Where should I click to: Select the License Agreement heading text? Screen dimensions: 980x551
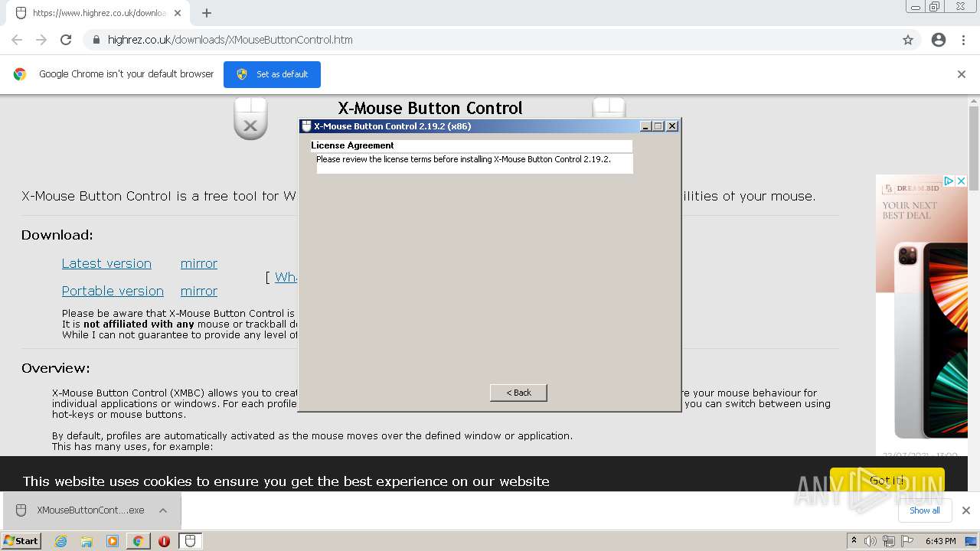[x=352, y=145]
